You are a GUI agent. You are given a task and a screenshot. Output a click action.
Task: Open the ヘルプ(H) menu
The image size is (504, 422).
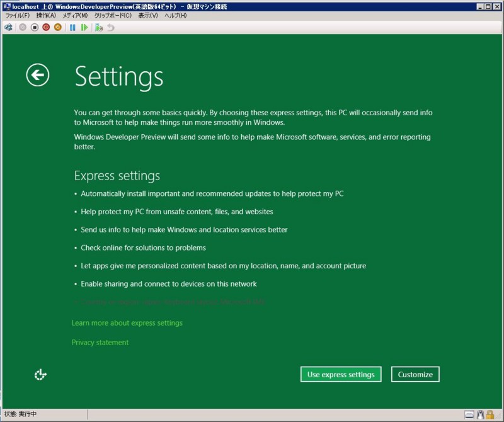(176, 15)
